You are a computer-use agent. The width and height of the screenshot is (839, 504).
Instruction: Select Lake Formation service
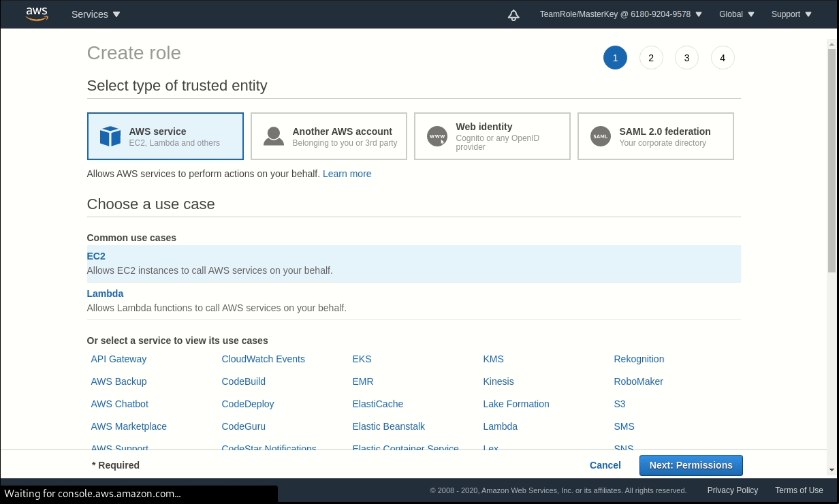(x=516, y=404)
